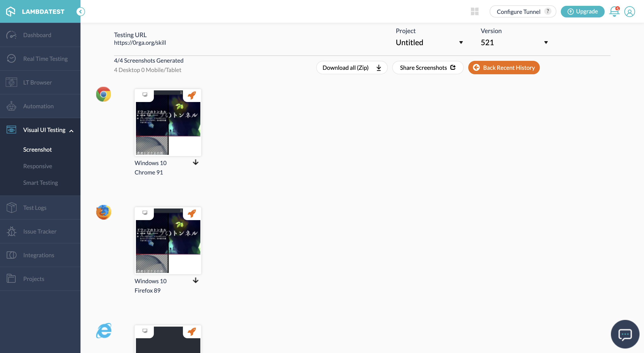Image resolution: width=644 pixels, height=353 pixels.
Task: Open the Project dropdown showing Untitled
Action: tap(430, 43)
